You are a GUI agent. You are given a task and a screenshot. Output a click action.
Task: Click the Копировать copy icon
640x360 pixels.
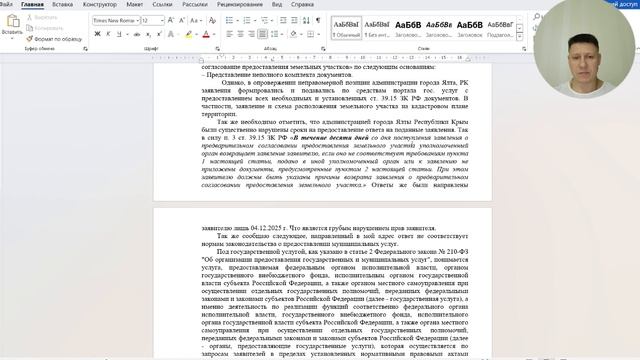coord(29,28)
